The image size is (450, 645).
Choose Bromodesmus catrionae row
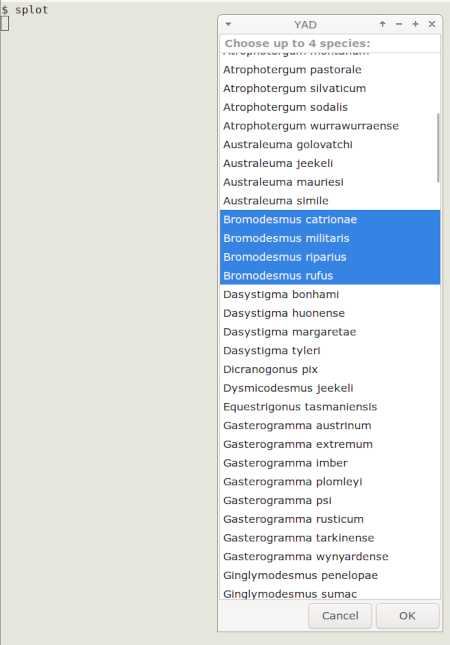pyautogui.click(x=330, y=219)
